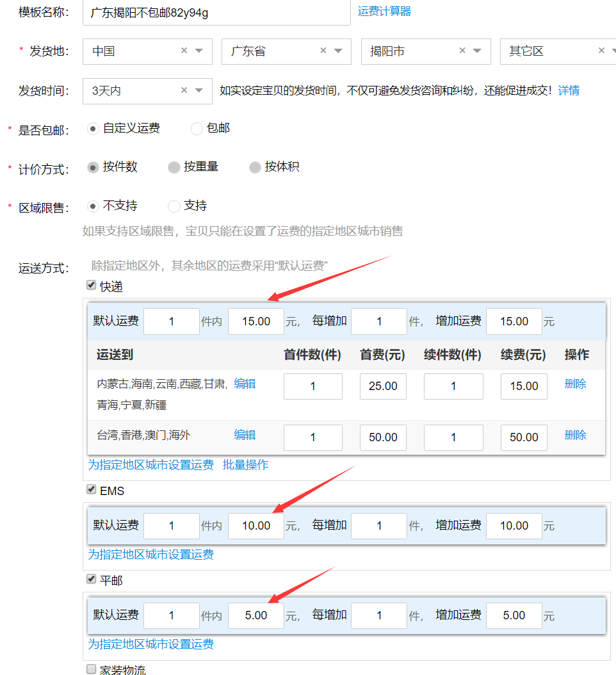
Task: Open the 运费计算器 link
Action: [384, 12]
